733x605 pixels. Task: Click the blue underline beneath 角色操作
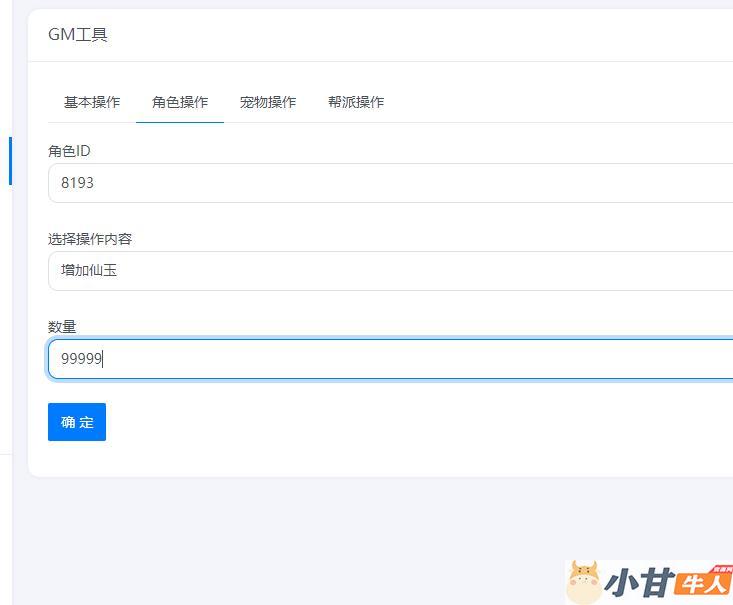[x=180, y=122]
